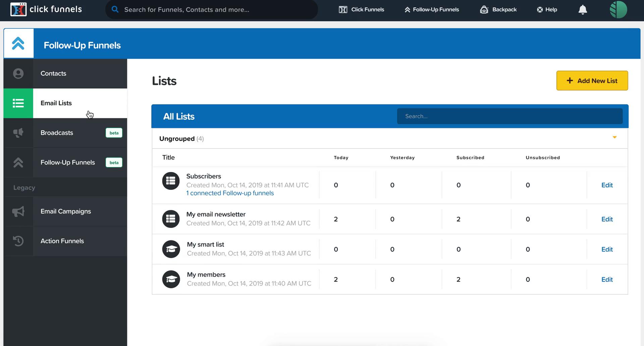Click My members Today count 2
This screenshot has width=644, height=346.
(x=336, y=280)
